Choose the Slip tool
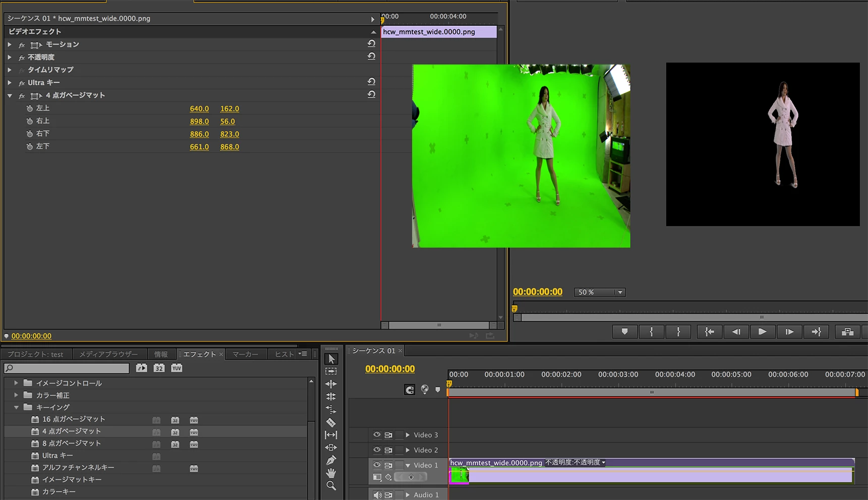Image resolution: width=868 pixels, height=500 pixels. (331, 435)
